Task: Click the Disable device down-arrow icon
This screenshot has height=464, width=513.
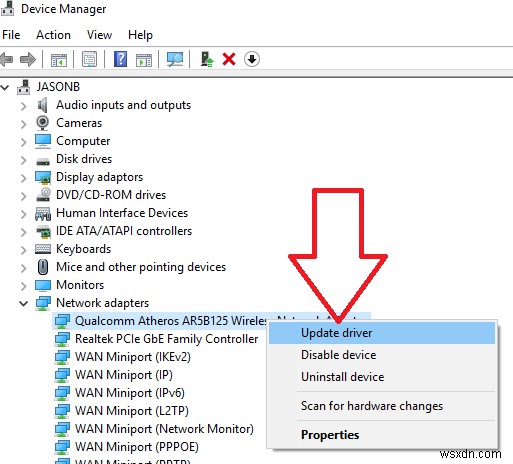Action: tap(252, 59)
